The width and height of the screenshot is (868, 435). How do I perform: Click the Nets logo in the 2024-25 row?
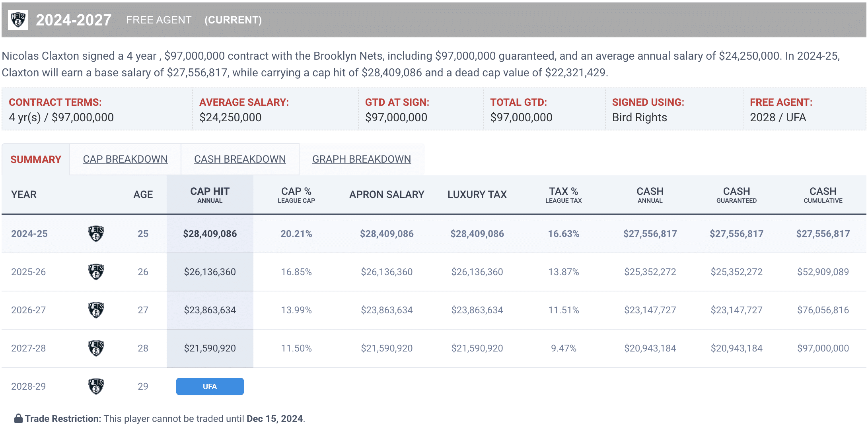coord(96,234)
